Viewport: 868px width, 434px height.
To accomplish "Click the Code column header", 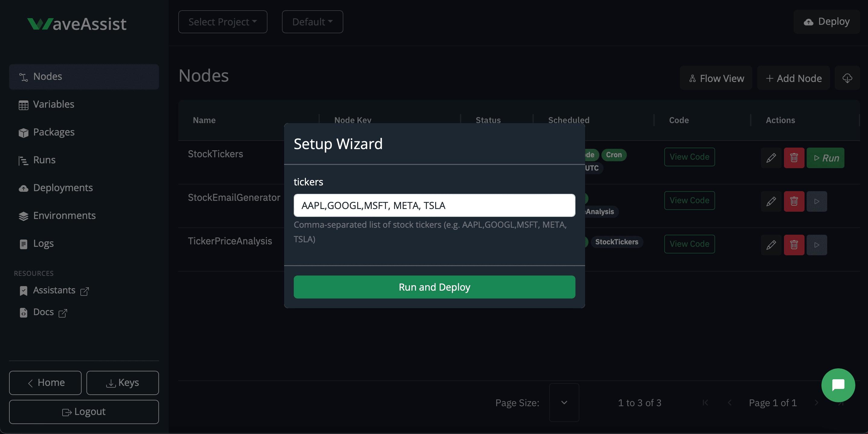I will pyautogui.click(x=679, y=120).
